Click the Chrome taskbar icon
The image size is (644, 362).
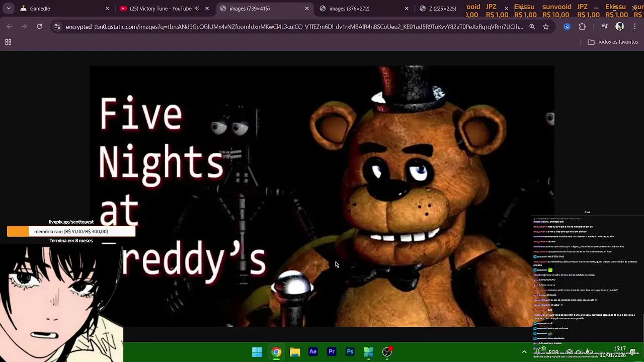pyautogui.click(x=276, y=352)
